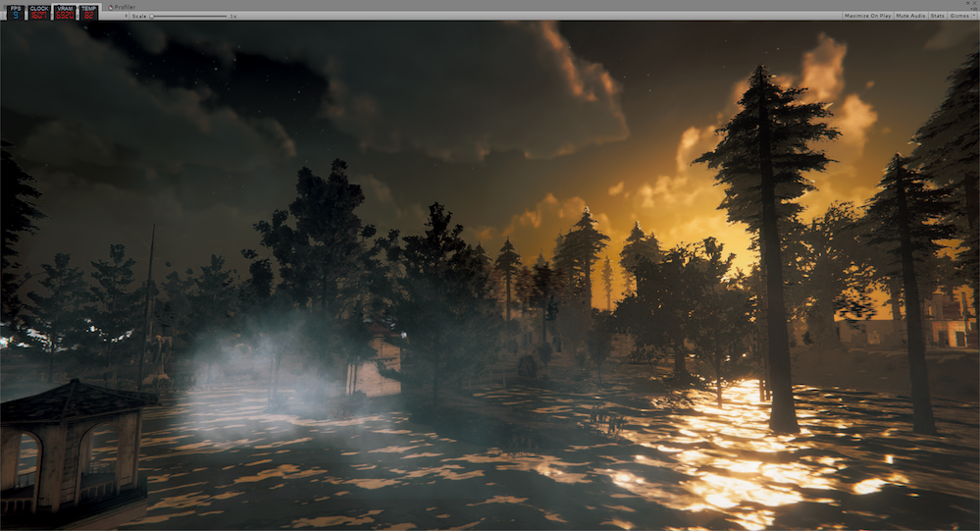Click the 1x scale value label

click(233, 16)
